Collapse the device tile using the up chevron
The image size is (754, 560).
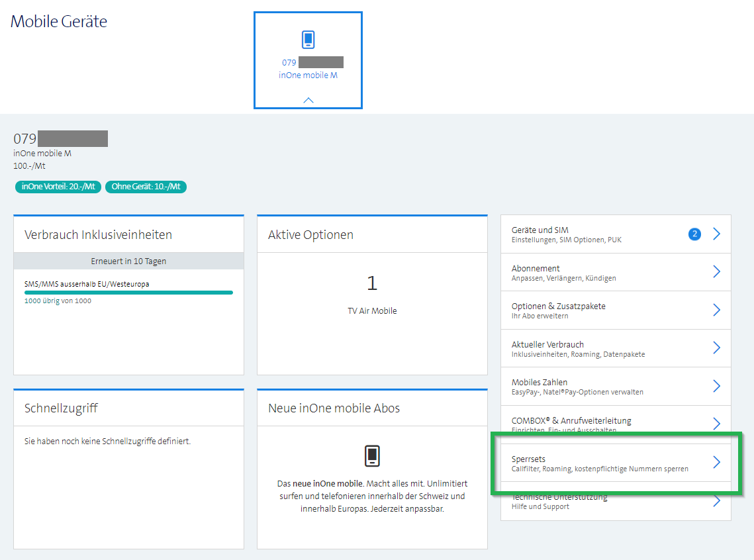(308, 100)
